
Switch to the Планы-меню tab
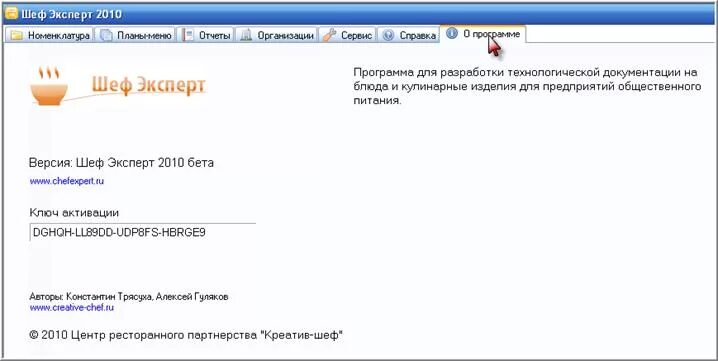click(x=136, y=35)
